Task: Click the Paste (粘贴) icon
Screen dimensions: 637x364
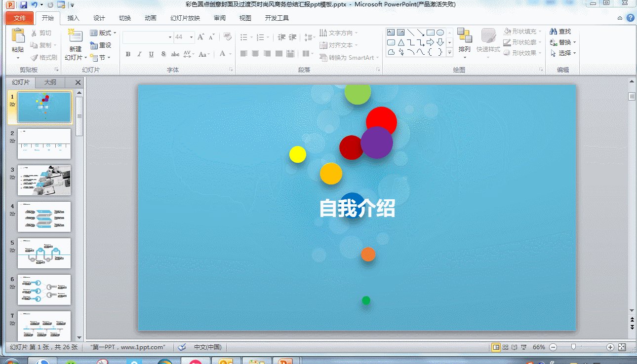Action: tap(18, 36)
